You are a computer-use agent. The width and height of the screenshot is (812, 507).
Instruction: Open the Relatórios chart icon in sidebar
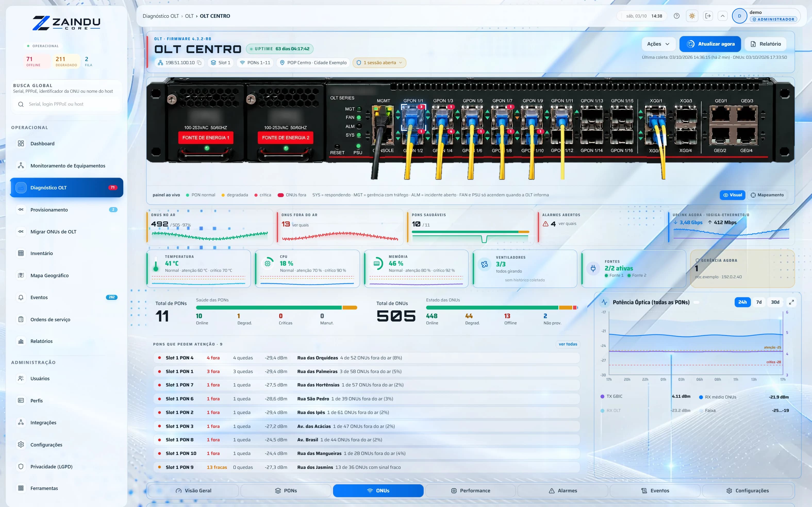[x=21, y=341]
